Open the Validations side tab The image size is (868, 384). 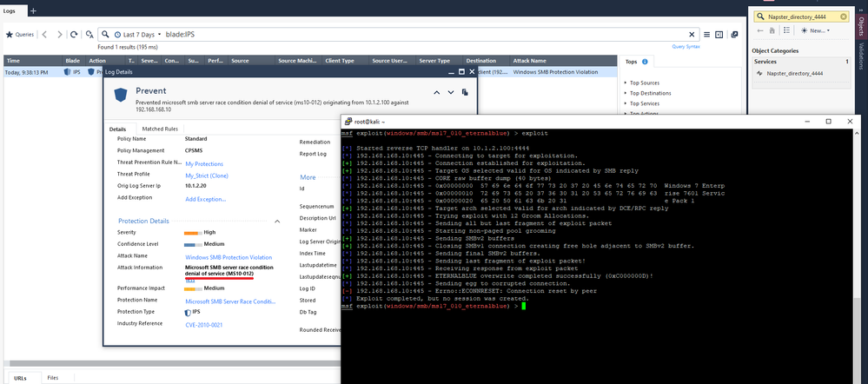[x=862, y=56]
